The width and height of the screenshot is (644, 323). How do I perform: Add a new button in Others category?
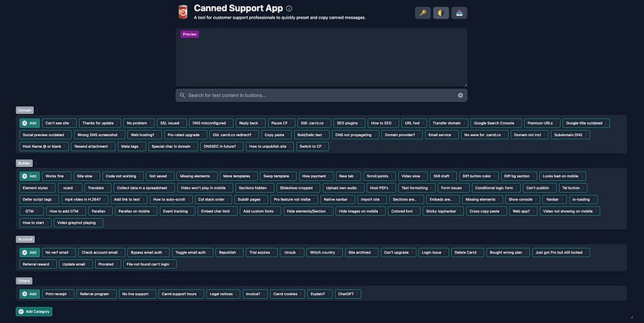pyautogui.click(x=30, y=294)
